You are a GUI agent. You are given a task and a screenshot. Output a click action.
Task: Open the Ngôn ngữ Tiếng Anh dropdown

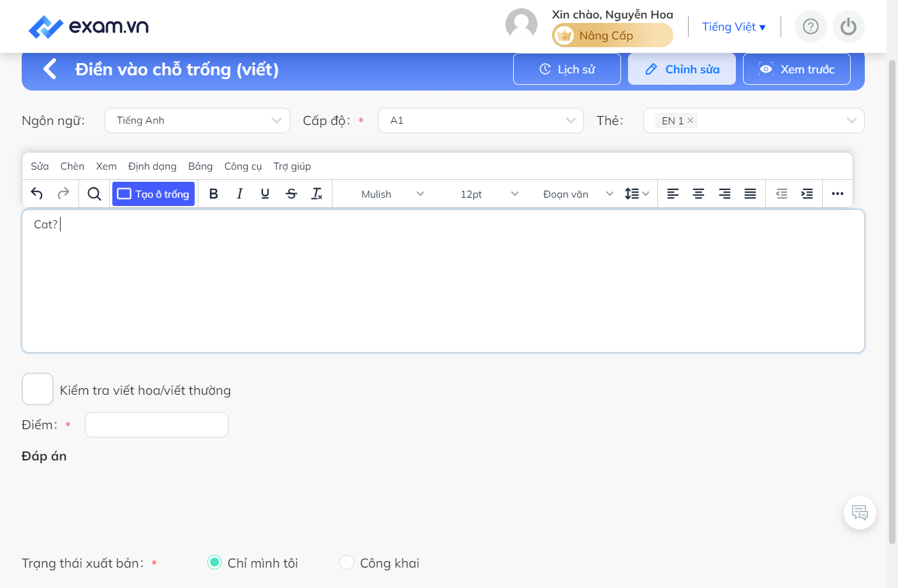(197, 121)
